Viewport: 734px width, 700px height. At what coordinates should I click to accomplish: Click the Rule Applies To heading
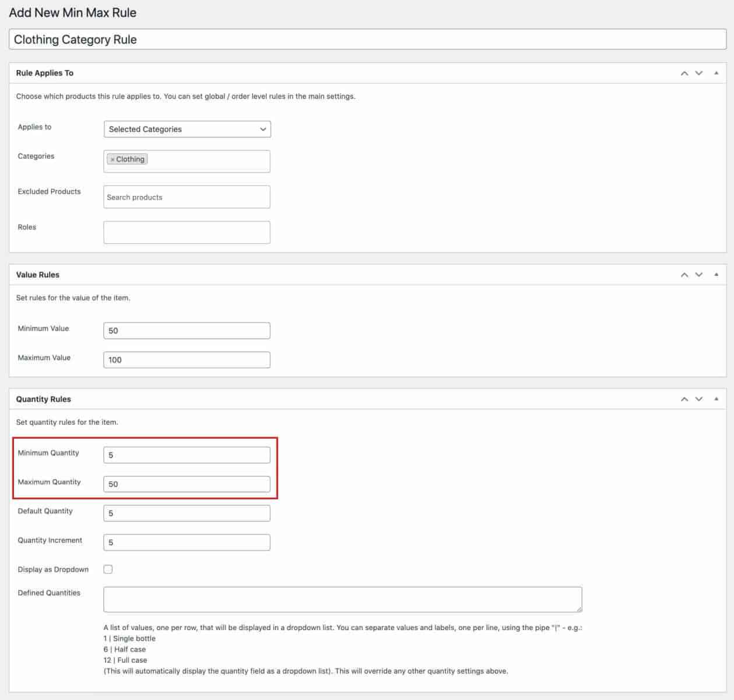click(x=45, y=73)
